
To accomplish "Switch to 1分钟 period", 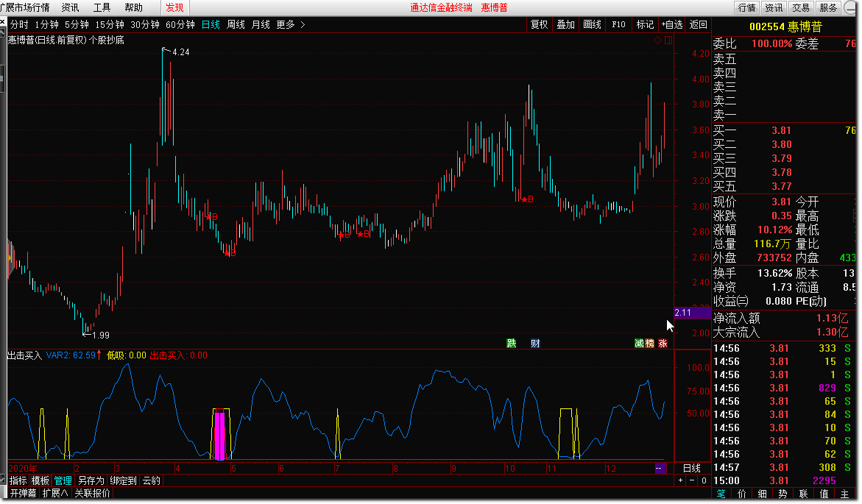I will coord(46,25).
